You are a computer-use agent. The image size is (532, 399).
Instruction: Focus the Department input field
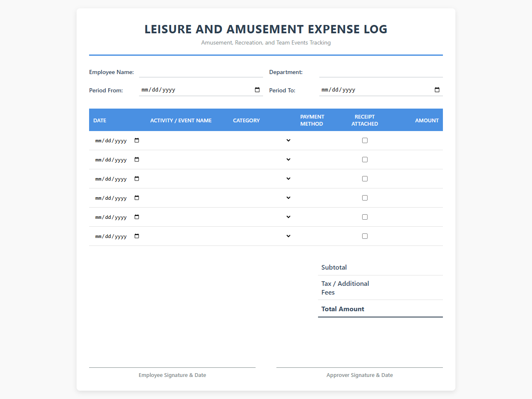point(381,72)
